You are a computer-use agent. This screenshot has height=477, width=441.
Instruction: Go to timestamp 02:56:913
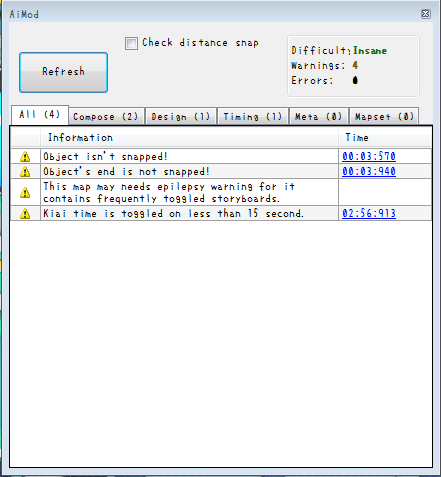point(369,213)
